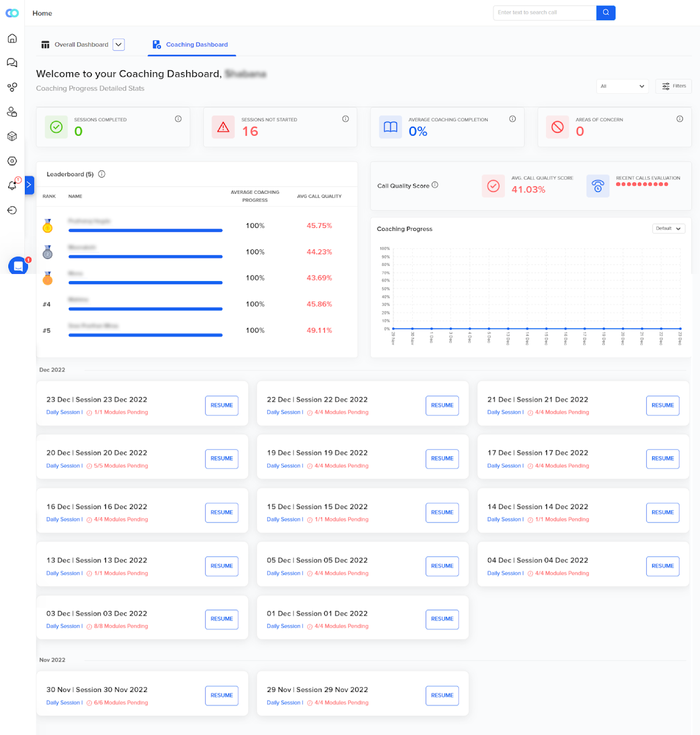Click the search call input field
The height and width of the screenshot is (735, 700).
545,13
